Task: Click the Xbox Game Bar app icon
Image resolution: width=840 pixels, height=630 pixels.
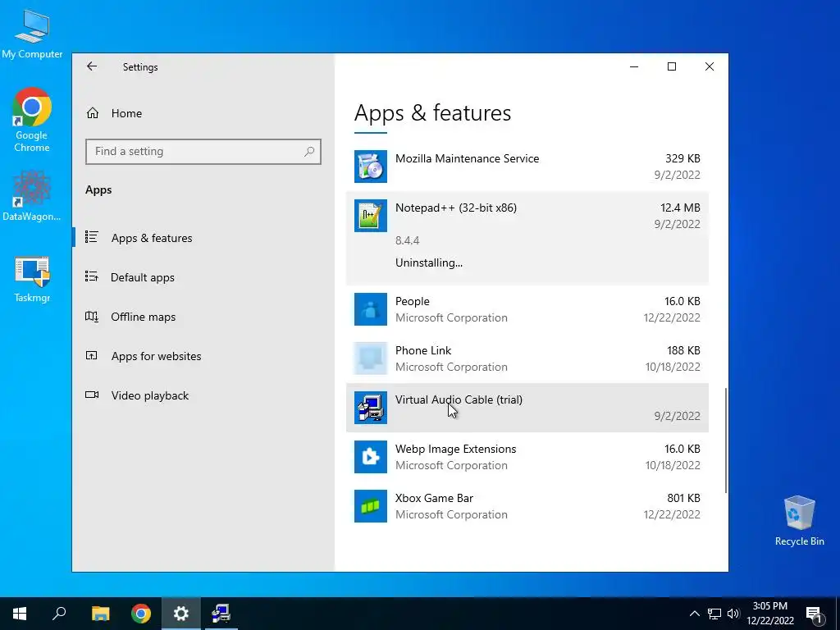Action: click(x=371, y=506)
